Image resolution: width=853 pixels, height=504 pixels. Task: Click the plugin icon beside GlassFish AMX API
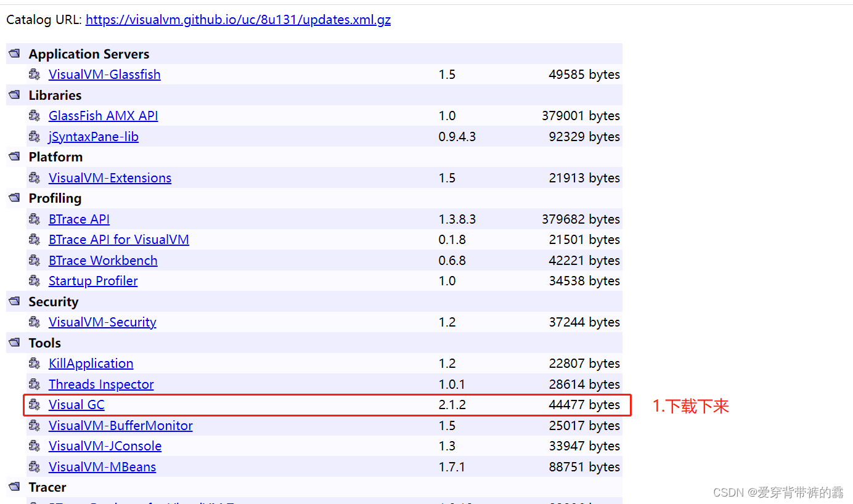[35, 116]
